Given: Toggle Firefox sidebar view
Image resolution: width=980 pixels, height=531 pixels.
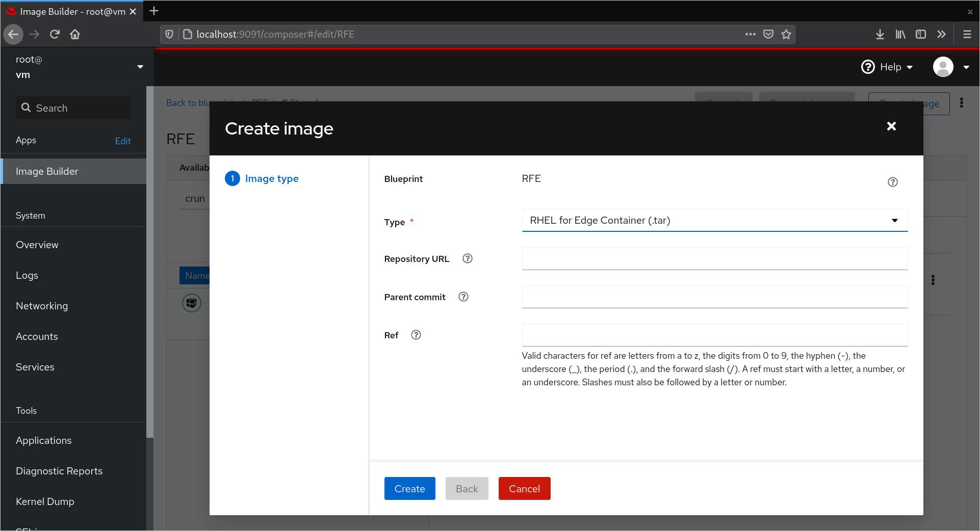Looking at the screenshot, I should point(921,34).
